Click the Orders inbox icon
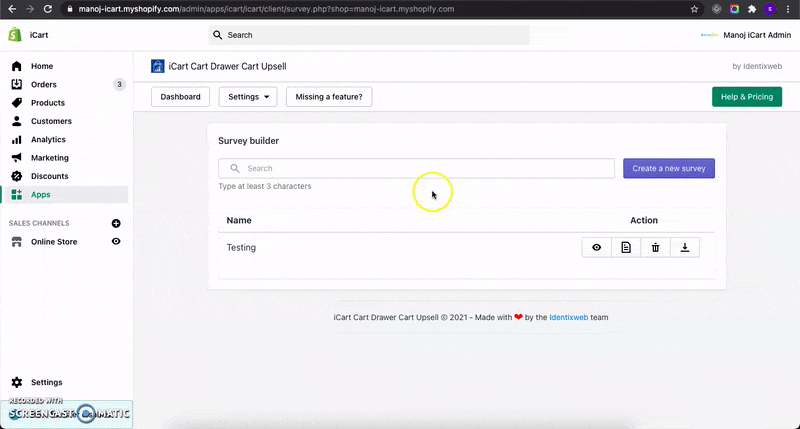Image resolution: width=800 pixels, height=429 pixels. (17, 84)
